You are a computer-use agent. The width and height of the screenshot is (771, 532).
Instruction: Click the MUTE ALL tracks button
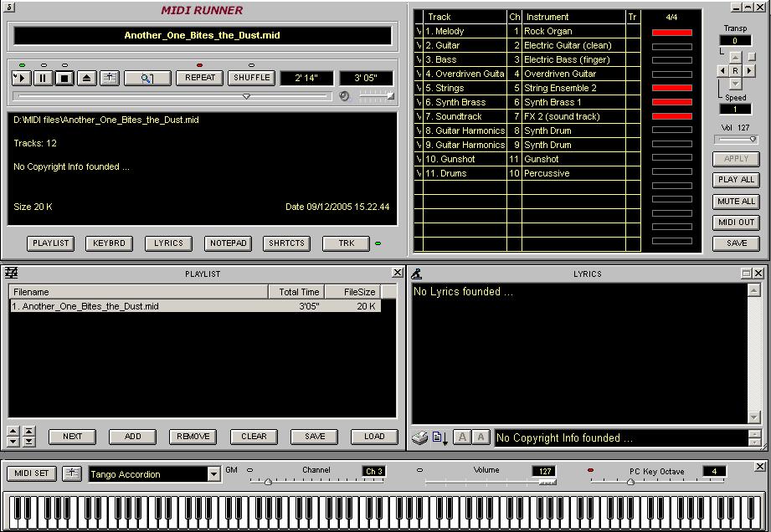(x=736, y=202)
